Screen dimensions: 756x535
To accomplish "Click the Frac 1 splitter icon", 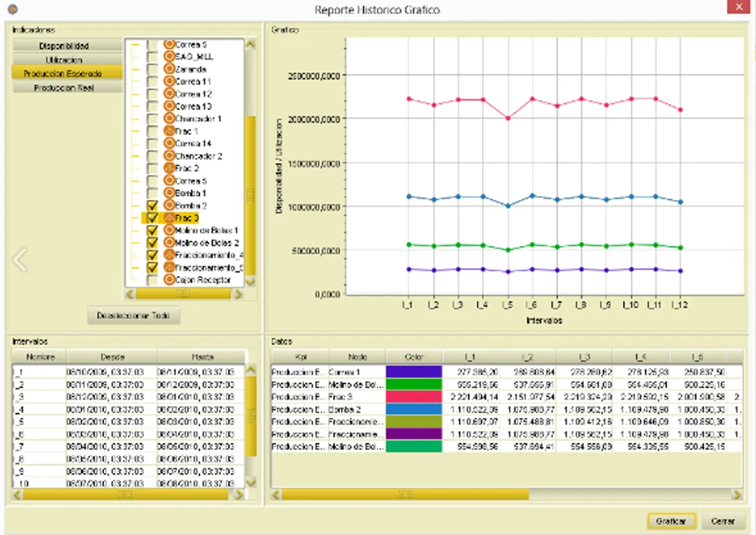I will (x=169, y=131).
